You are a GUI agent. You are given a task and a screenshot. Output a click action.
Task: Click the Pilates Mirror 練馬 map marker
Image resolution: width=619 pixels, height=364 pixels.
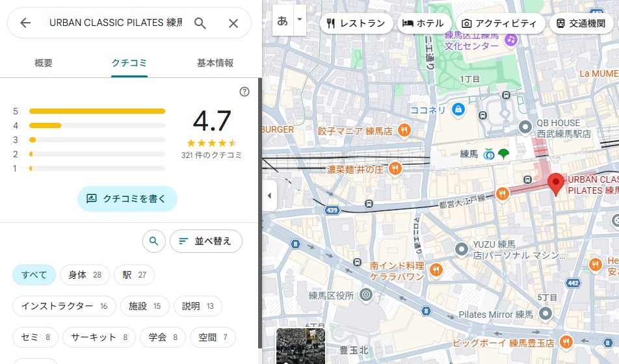tap(546, 314)
